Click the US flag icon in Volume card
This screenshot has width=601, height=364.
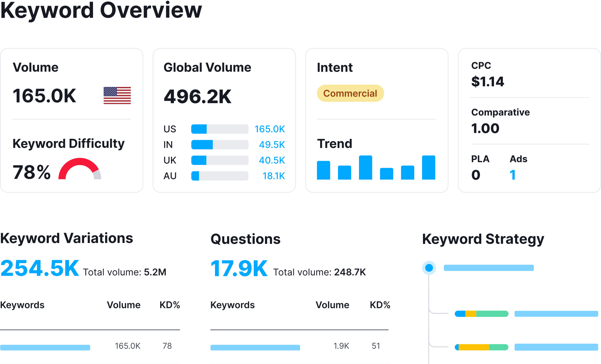tap(117, 96)
